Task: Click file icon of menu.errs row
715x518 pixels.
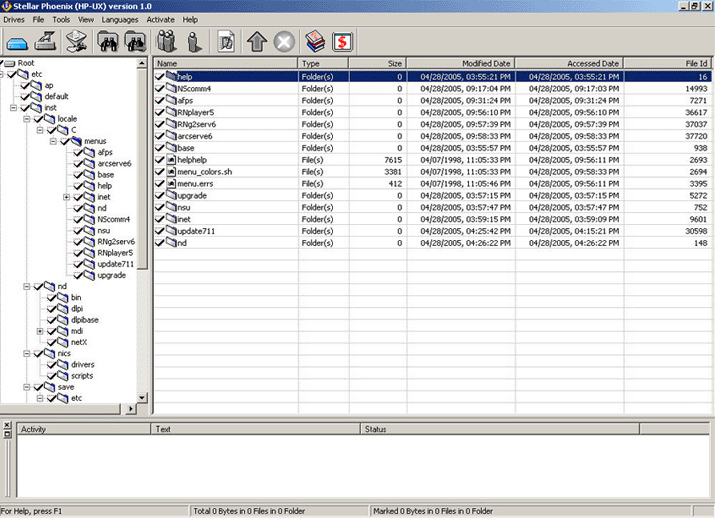Action: click(x=171, y=183)
